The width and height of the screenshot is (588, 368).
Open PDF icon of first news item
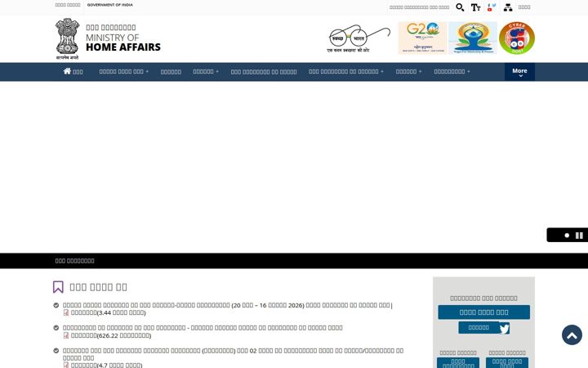(x=66, y=312)
